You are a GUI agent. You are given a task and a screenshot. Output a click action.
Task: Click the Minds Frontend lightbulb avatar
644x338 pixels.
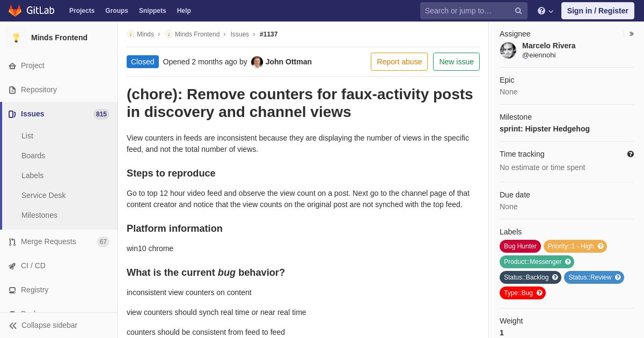click(x=16, y=38)
